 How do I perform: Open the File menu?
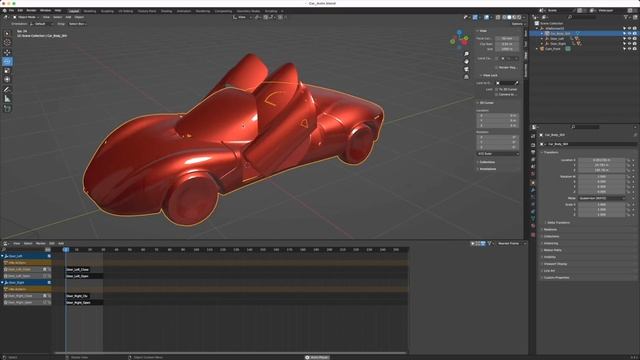pos(11,10)
